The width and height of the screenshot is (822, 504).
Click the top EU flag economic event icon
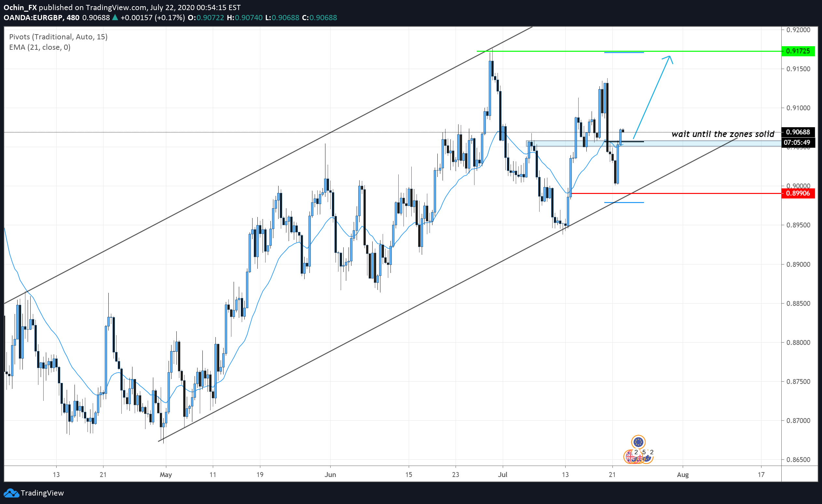pos(638,442)
